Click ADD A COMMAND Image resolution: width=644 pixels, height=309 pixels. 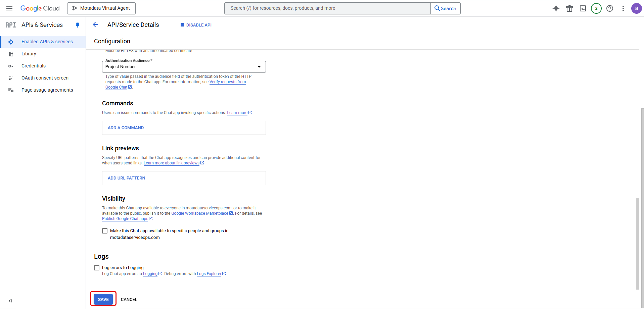click(126, 128)
